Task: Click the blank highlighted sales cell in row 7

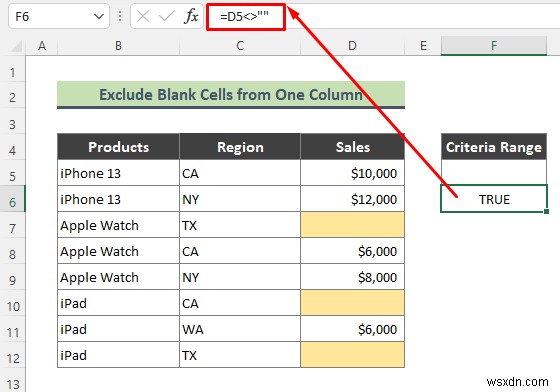Action: pos(352,225)
